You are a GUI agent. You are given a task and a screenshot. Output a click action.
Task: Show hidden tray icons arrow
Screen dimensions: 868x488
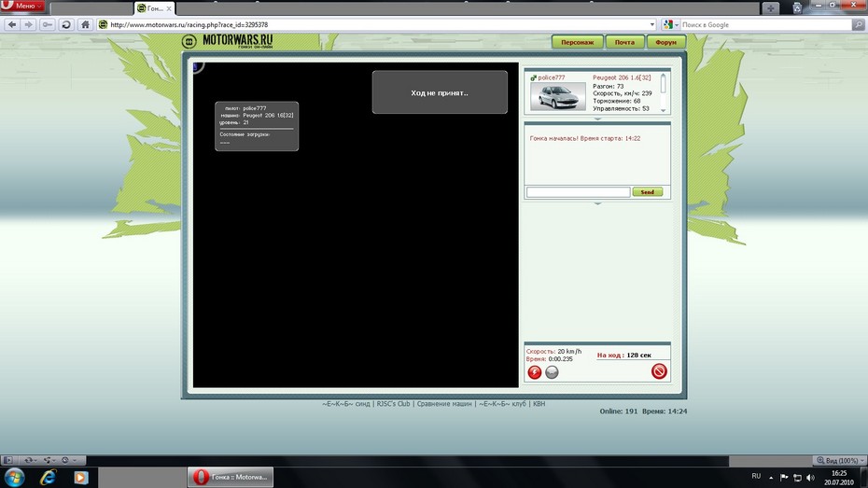771,478
